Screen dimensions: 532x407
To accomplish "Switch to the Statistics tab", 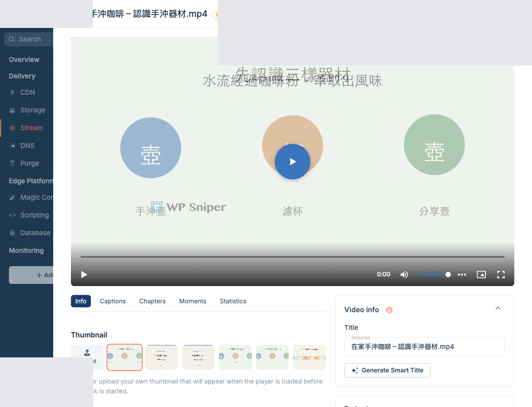I will coord(233,301).
